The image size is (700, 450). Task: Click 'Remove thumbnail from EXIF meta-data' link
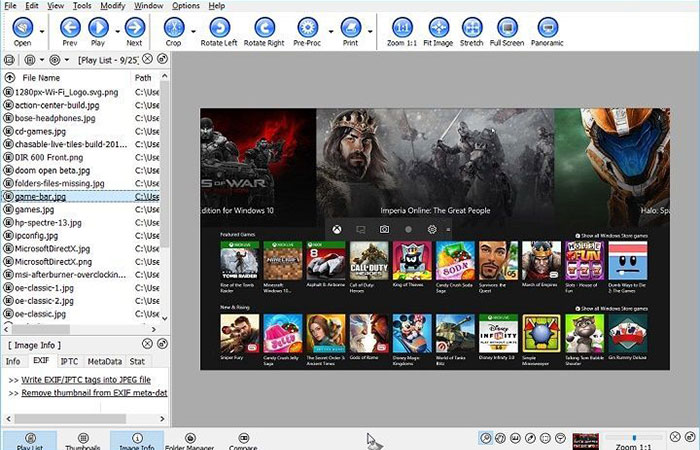click(x=94, y=393)
